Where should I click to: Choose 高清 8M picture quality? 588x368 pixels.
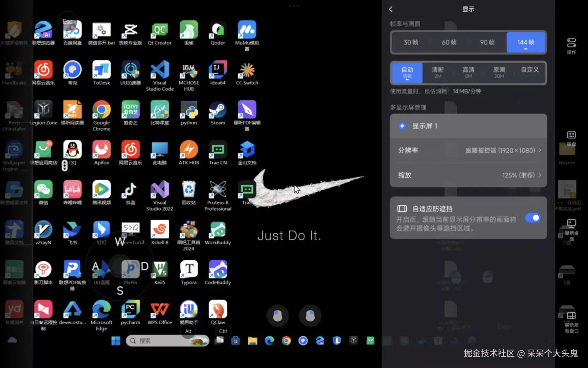pos(469,73)
